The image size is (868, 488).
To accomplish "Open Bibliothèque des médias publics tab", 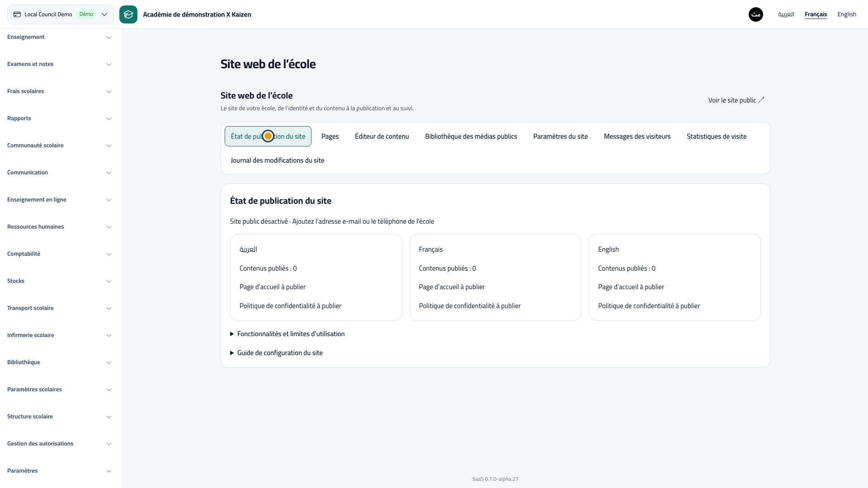I will click(x=471, y=136).
